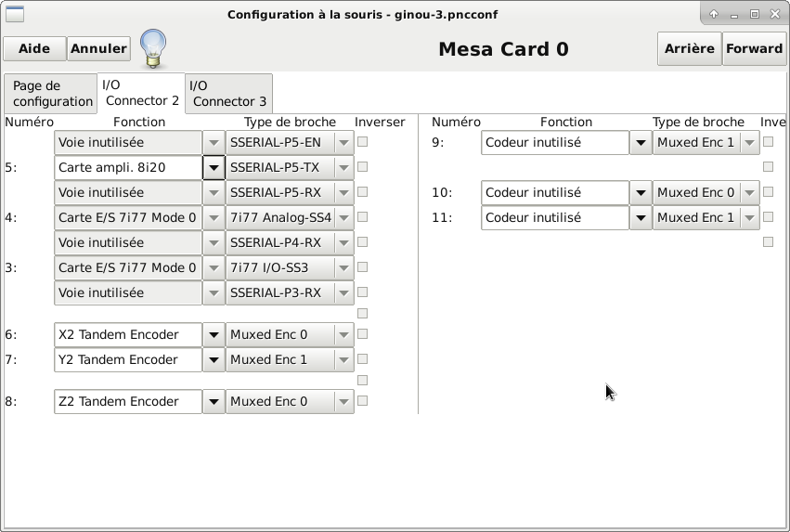
Task: Click Annuler to cancel configuration
Action: [x=98, y=49]
